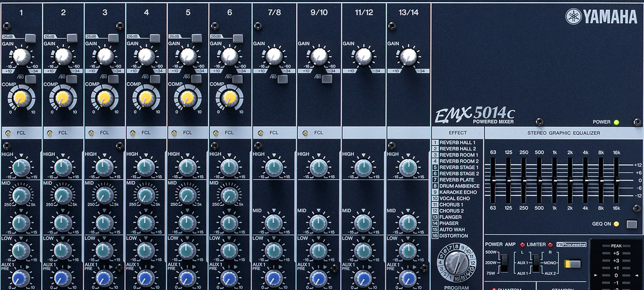644x290 pixels.
Task: Click the yellow GEQ ON indicator LED
Action: pyautogui.click(x=616, y=224)
